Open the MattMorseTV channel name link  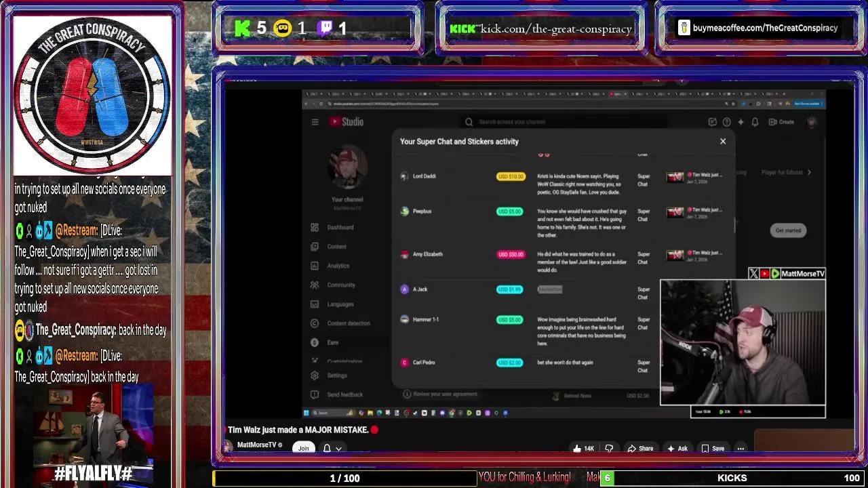pyautogui.click(x=256, y=445)
